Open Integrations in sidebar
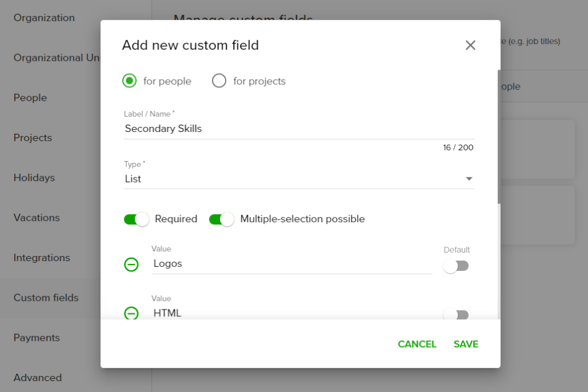588x392 pixels. pos(41,258)
